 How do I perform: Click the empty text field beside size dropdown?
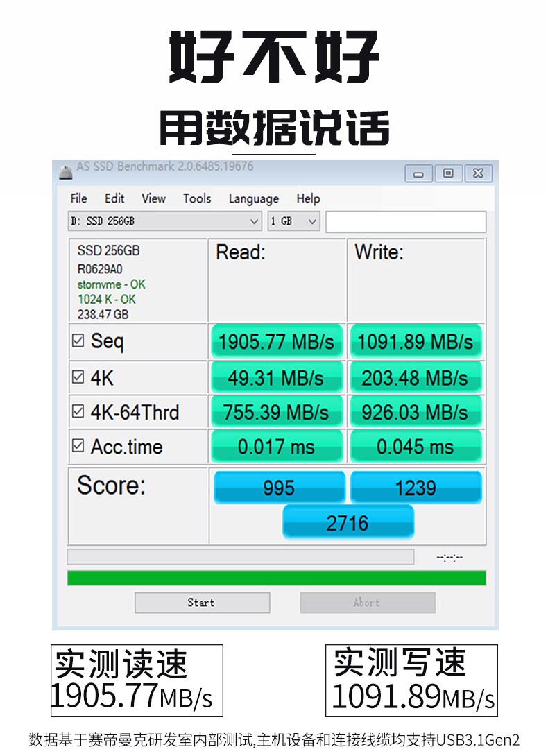click(x=406, y=222)
